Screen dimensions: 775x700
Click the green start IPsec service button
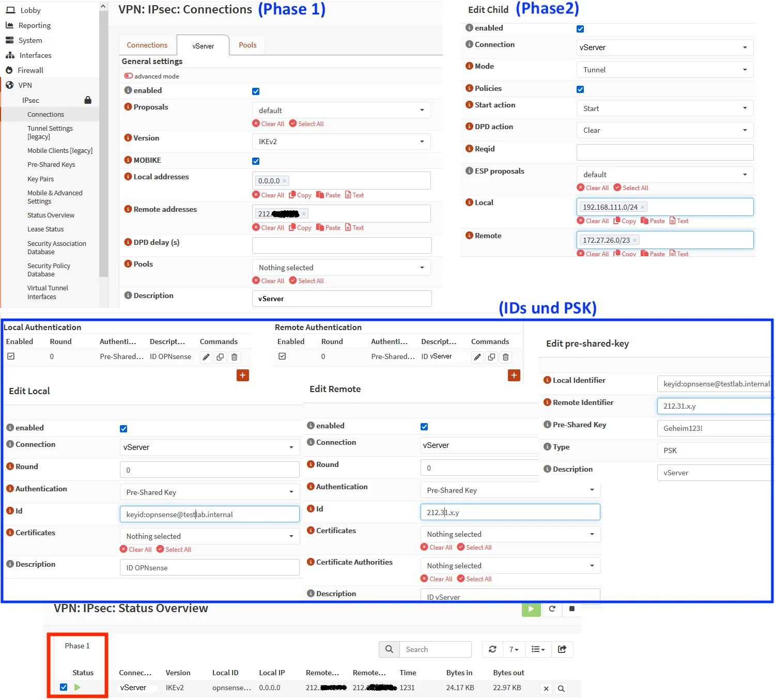coord(531,609)
